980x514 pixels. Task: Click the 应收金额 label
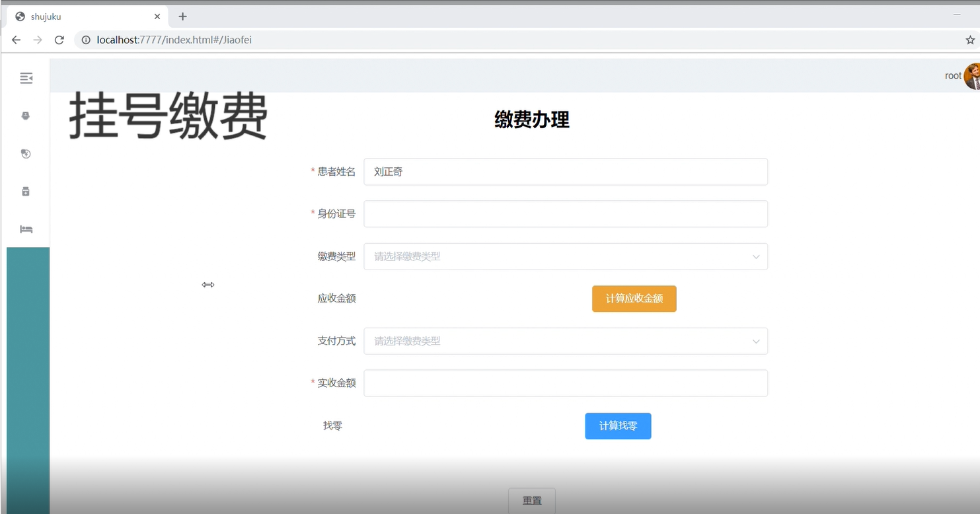point(336,299)
